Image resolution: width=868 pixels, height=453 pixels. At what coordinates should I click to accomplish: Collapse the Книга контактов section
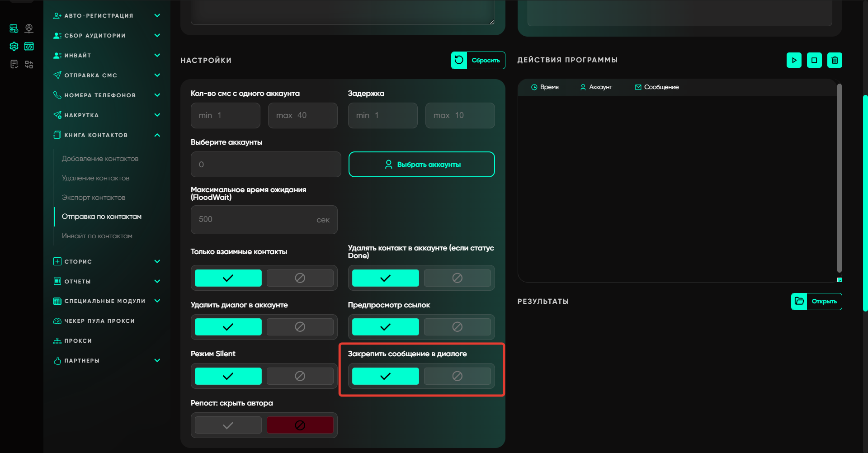pos(157,135)
